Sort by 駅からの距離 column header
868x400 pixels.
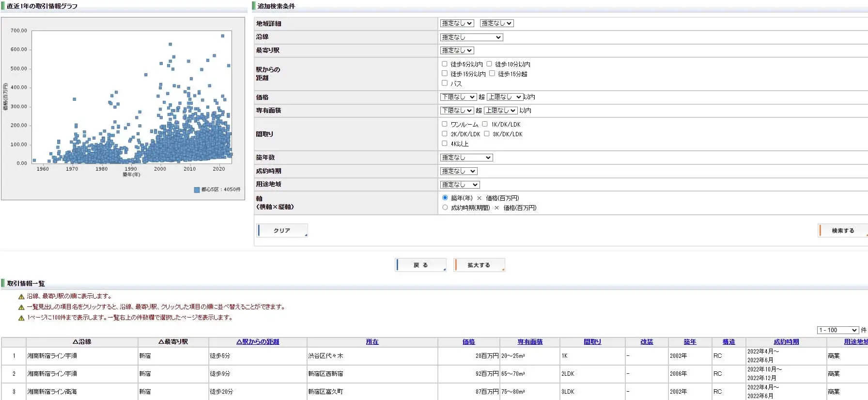258,342
